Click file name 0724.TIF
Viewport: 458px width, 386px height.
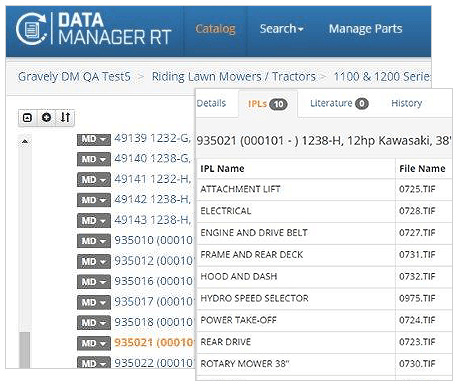click(417, 320)
